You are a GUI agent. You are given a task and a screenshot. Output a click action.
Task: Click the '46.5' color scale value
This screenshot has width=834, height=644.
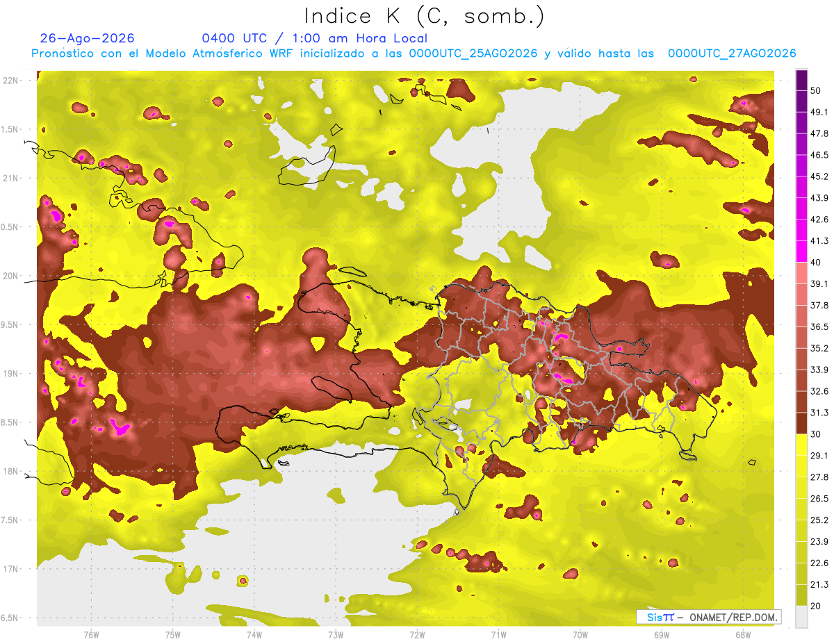tap(819, 155)
